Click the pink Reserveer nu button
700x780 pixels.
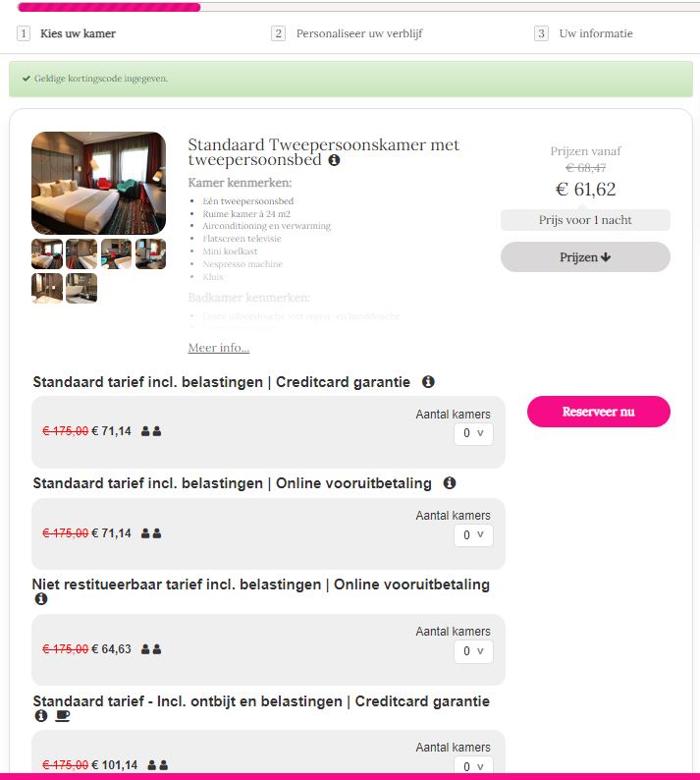pos(599,412)
